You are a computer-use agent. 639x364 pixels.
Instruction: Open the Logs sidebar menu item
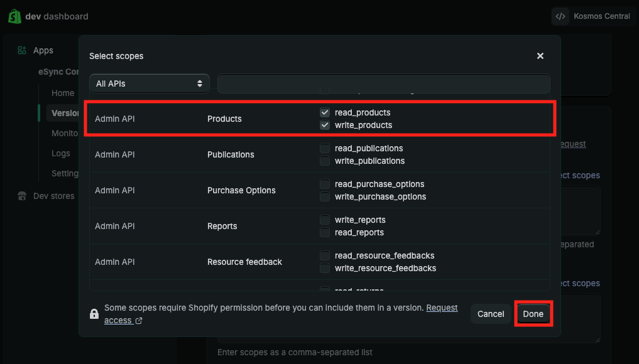[61, 153]
